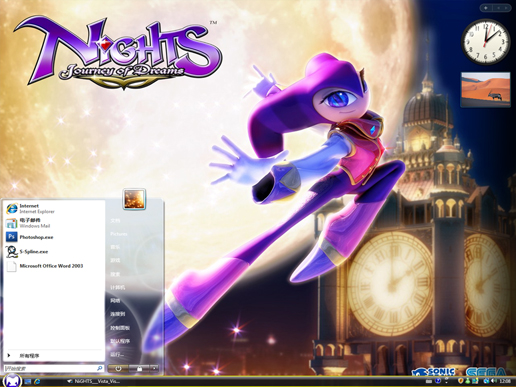
Task: Click the Start orb button
Action: [11, 380]
